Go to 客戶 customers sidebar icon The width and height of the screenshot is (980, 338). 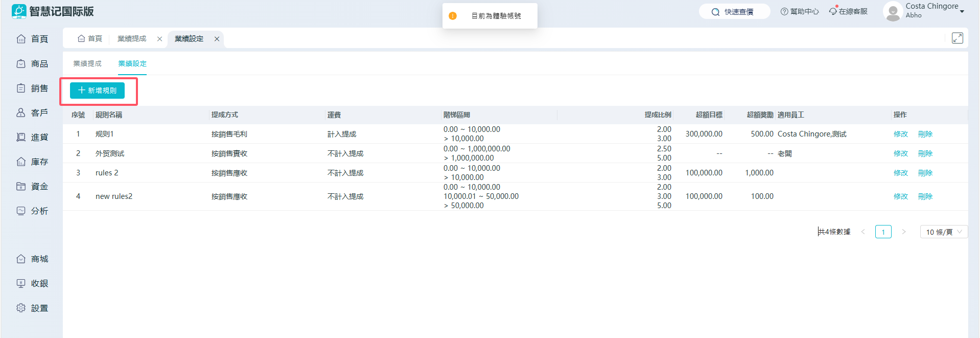click(x=21, y=112)
